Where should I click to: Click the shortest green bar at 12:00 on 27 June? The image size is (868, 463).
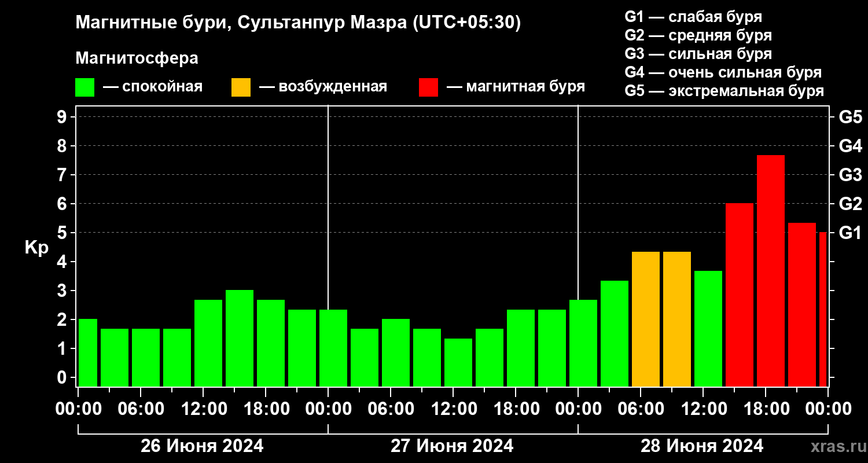click(x=458, y=362)
